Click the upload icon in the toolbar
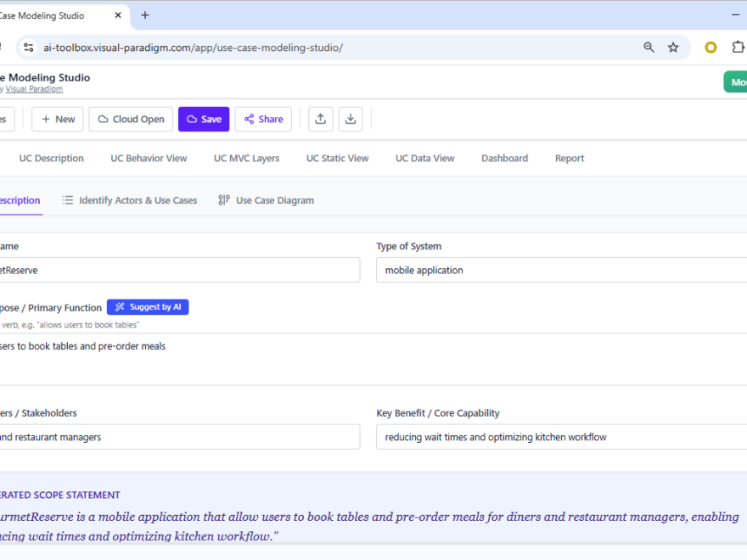The width and height of the screenshot is (747, 560). click(x=320, y=119)
